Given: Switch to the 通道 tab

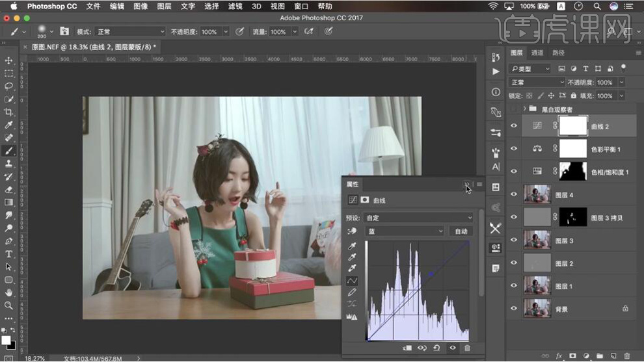Looking at the screenshot, I should tap(537, 53).
